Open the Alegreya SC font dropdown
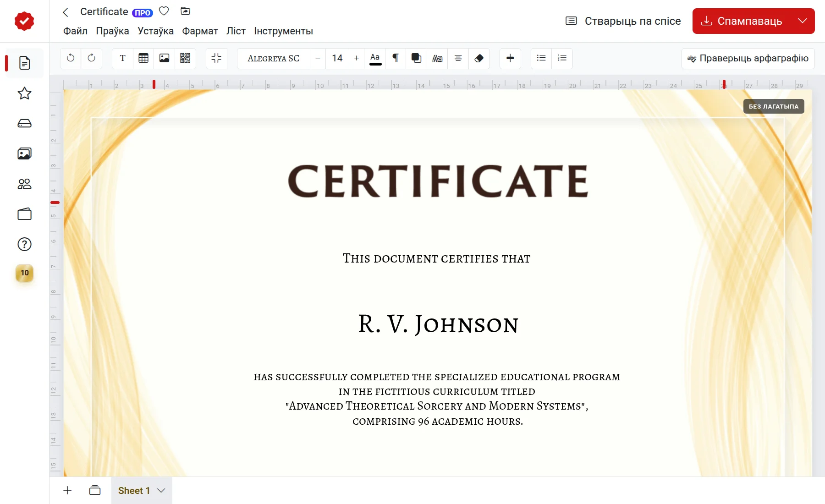Screen dimensions: 825x504 click(x=274, y=58)
